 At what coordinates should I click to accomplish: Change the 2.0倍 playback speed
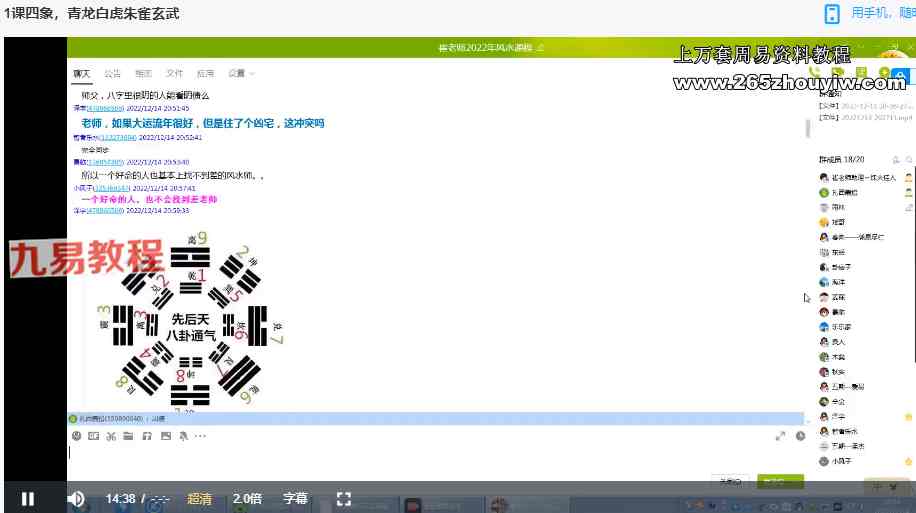247,498
